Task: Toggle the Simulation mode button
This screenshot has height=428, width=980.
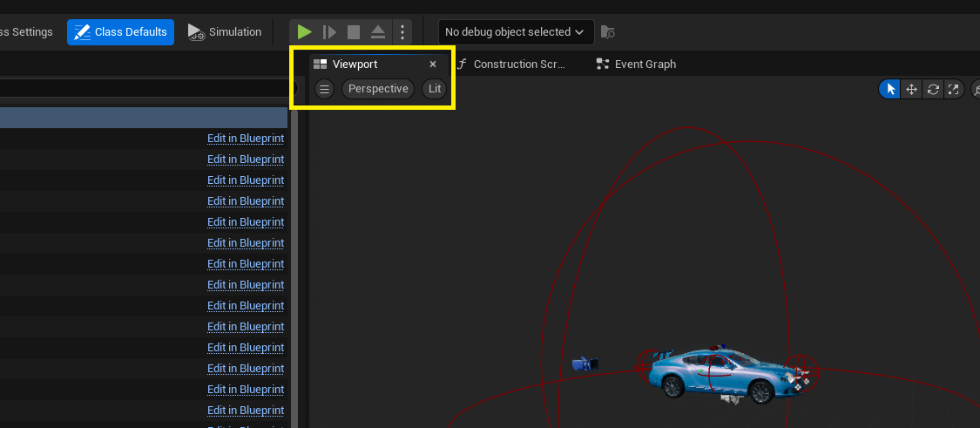Action: [x=225, y=32]
